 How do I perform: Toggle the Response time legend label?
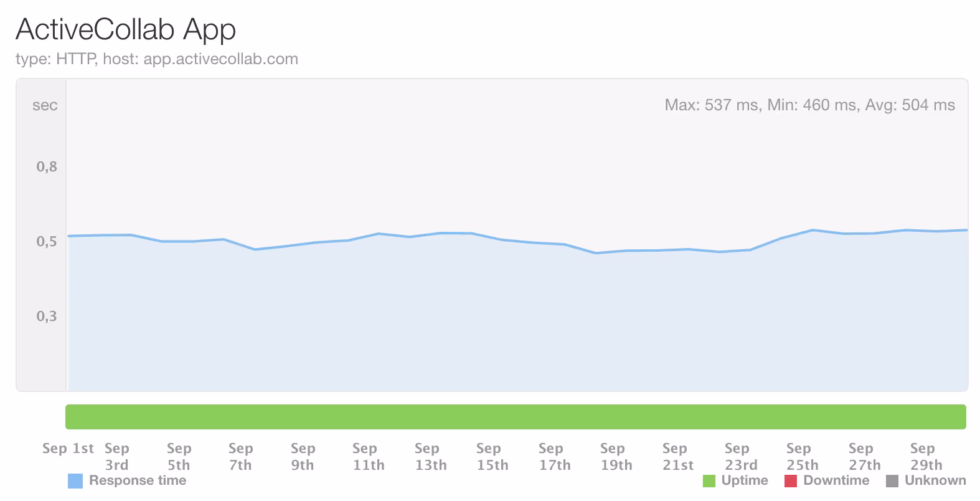(x=138, y=480)
